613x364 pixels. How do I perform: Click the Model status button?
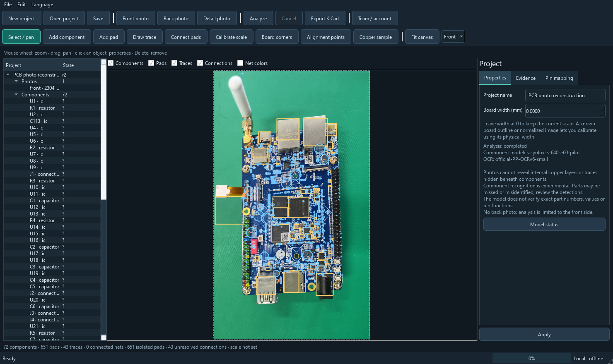pos(544,225)
